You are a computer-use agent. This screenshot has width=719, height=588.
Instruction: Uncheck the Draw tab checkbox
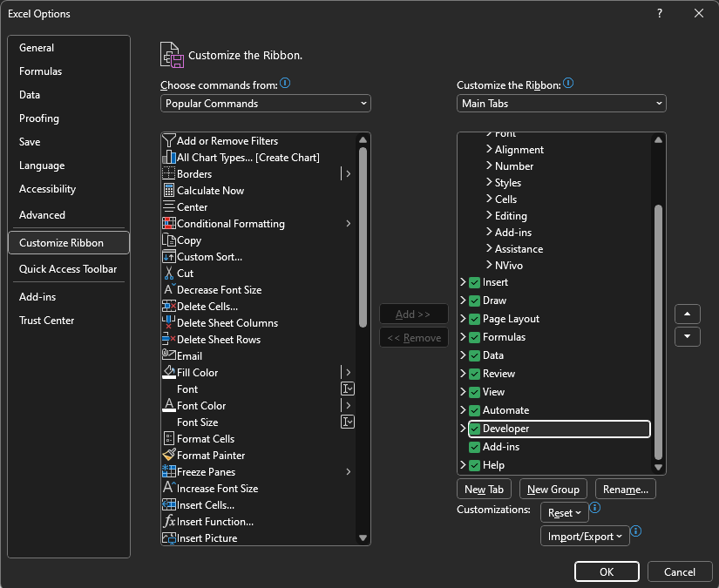[x=475, y=301]
